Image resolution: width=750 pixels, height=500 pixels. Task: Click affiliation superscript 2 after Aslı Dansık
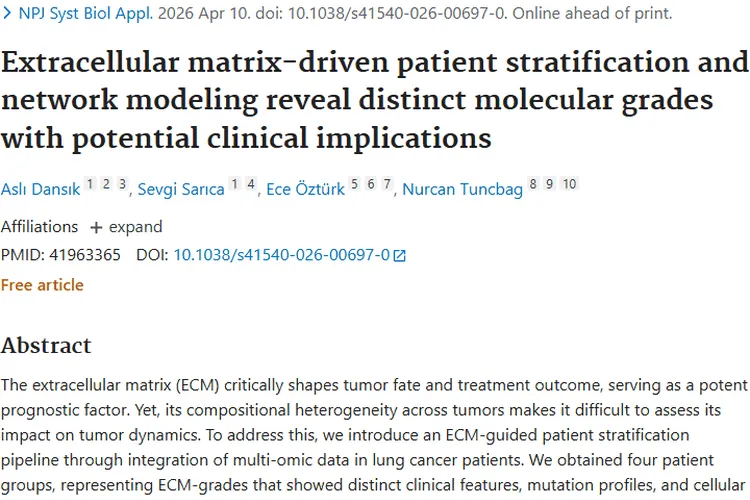106,184
